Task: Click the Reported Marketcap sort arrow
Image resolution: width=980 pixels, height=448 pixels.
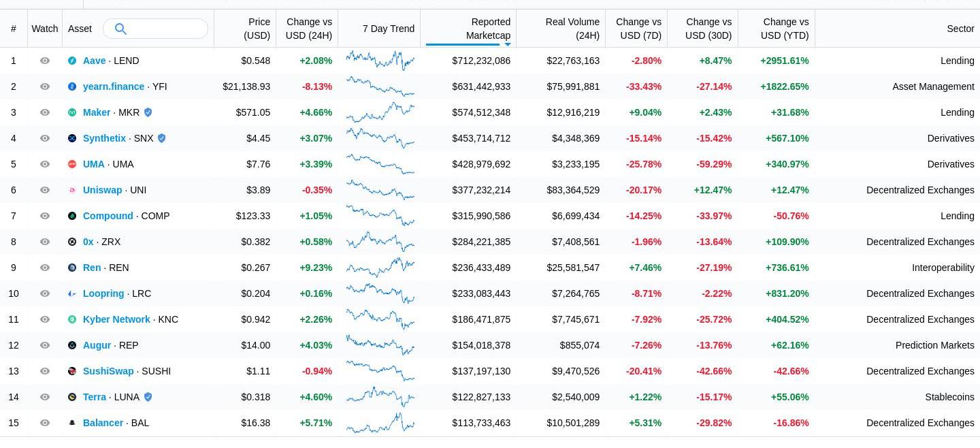Action: [x=507, y=44]
